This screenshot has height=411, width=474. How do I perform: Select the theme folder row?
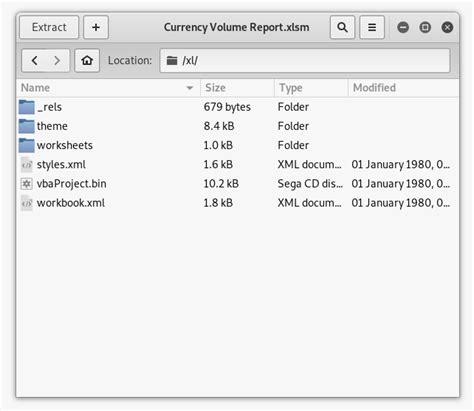(237, 126)
